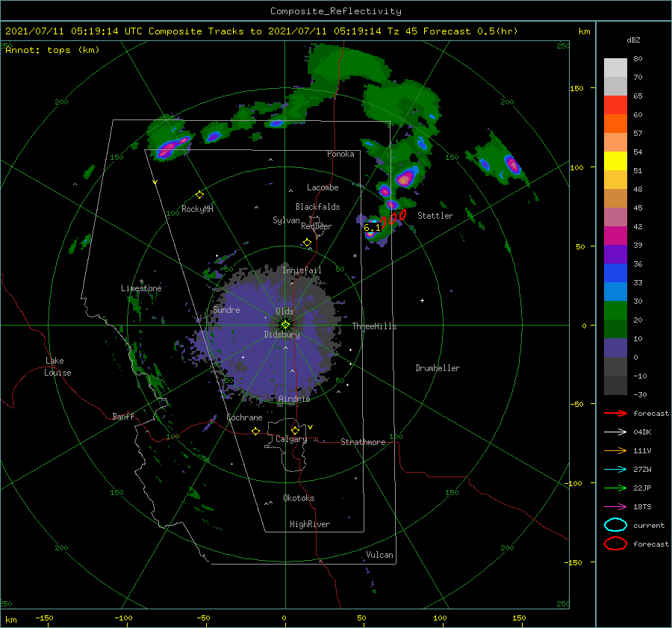
Task: Click the Calgary city label
Action: (x=291, y=439)
